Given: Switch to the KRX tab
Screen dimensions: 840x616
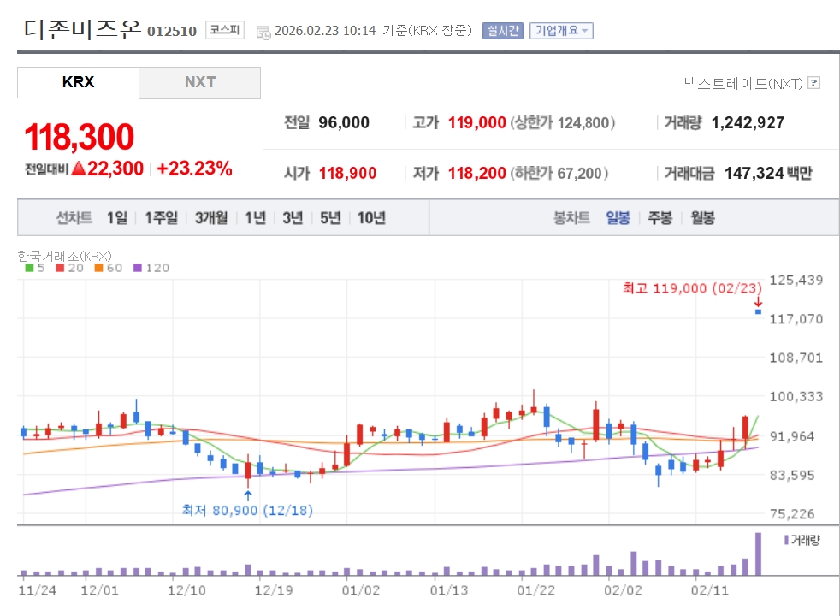Looking at the screenshot, I should [x=78, y=83].
